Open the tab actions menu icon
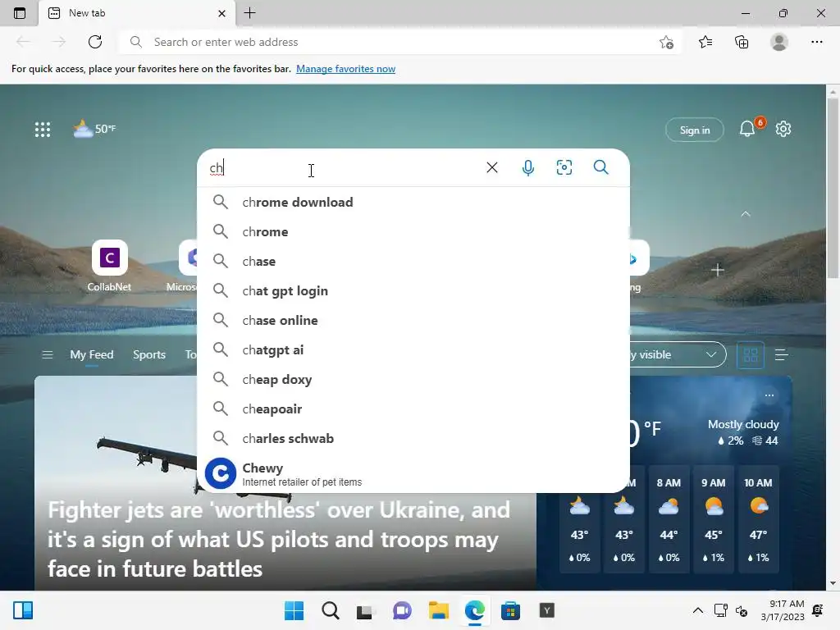 [x=20, y=13]
